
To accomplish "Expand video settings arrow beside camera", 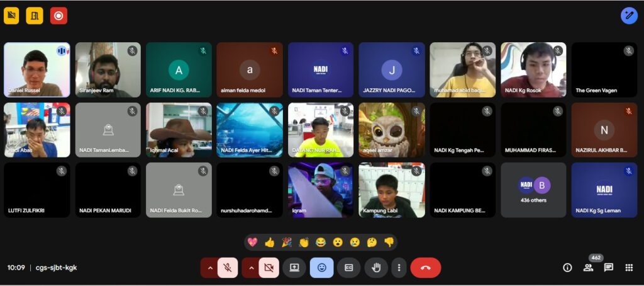I will tap(250, 268).
